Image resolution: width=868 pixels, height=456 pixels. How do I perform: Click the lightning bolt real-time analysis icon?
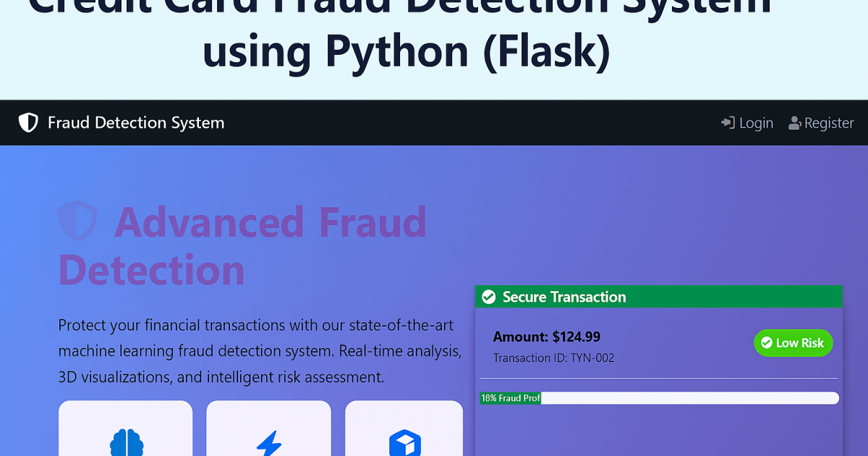tap(268, 443)
